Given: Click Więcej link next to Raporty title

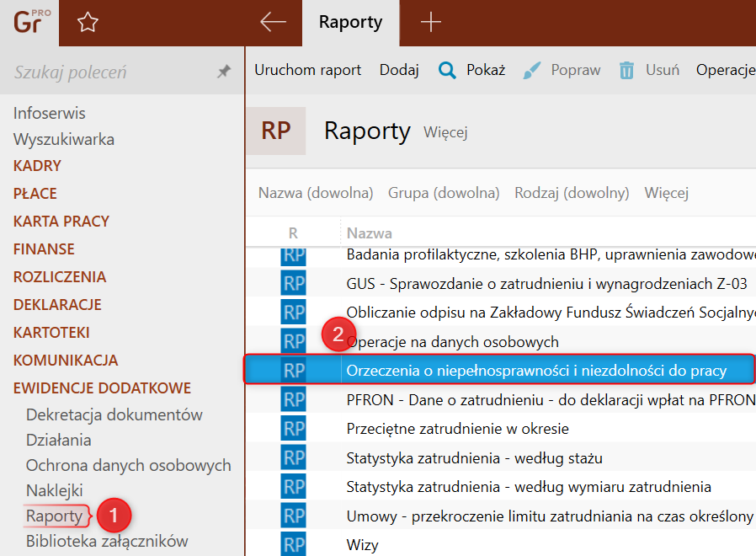Looking at the screenshot, I should pos(445,133).
